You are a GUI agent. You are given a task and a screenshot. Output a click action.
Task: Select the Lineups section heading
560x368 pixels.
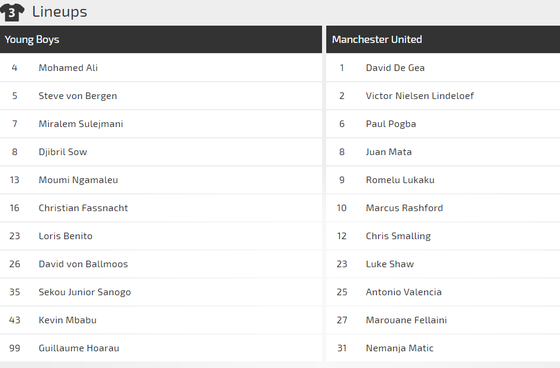point(59,12)
